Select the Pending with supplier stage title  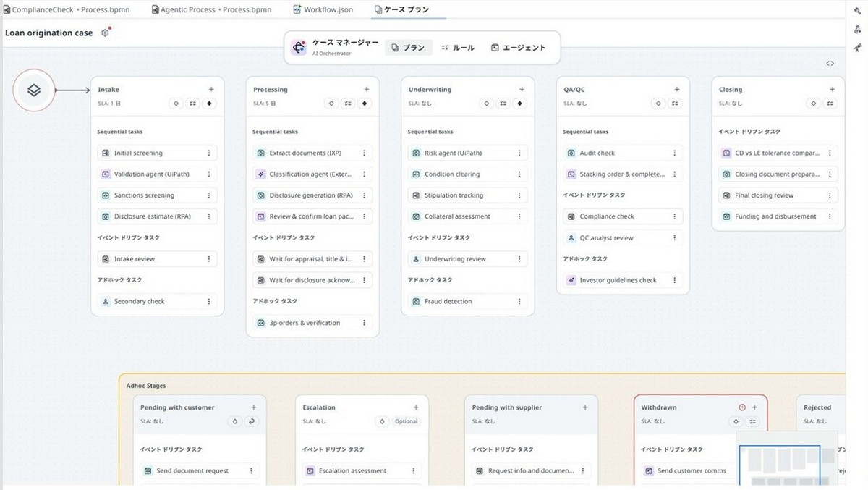(x=507, y=407)
